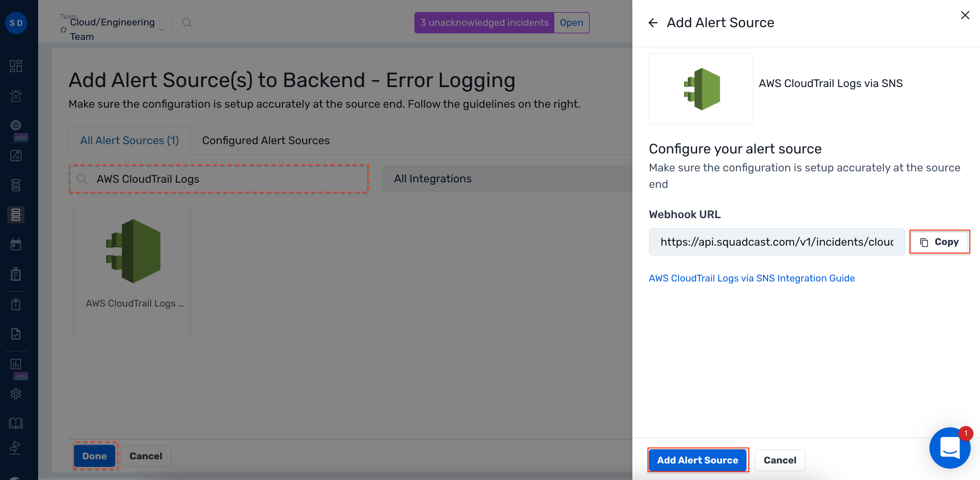Screen dimensions: 980x480
Task: Open the Analytics chart icon in sidebar
Action: pyautogui.click(x=16, y=155)
